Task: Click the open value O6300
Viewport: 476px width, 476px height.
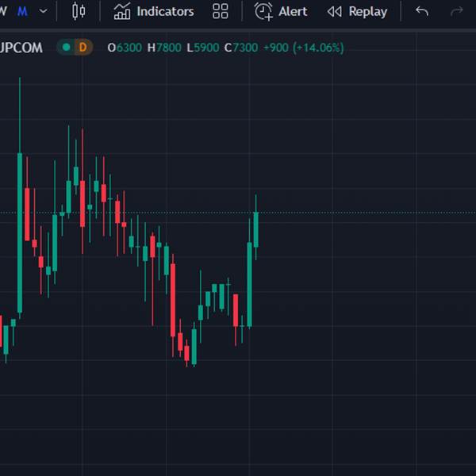Action: (125, 48)
